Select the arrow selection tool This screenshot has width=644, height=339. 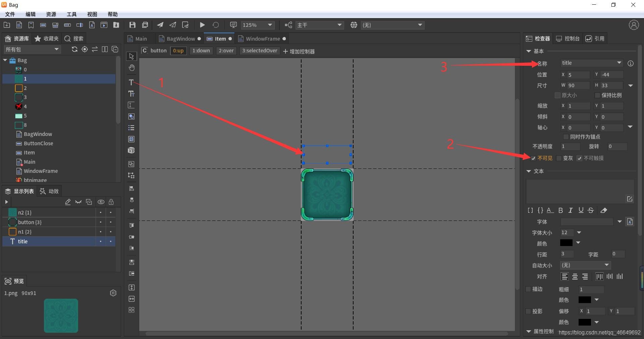[x=131, y=56]
